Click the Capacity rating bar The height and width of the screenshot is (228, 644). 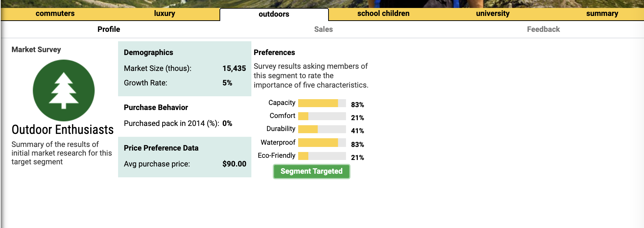pos(322,104)
